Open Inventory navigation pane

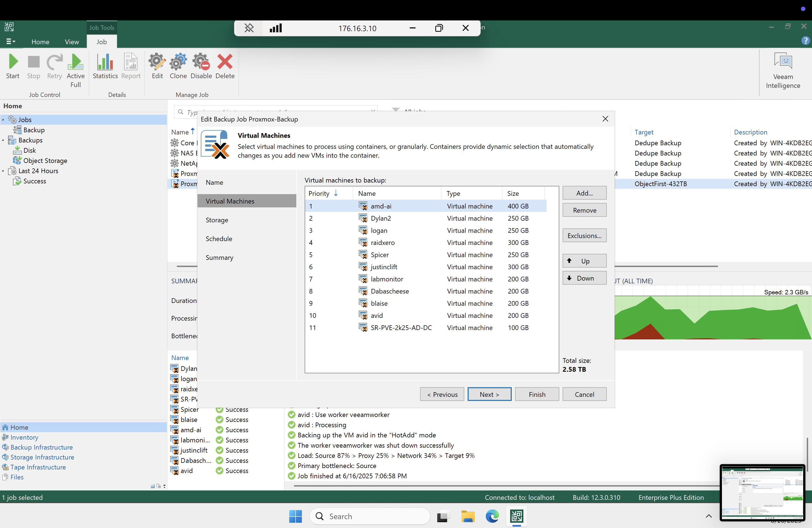[20, 437]
